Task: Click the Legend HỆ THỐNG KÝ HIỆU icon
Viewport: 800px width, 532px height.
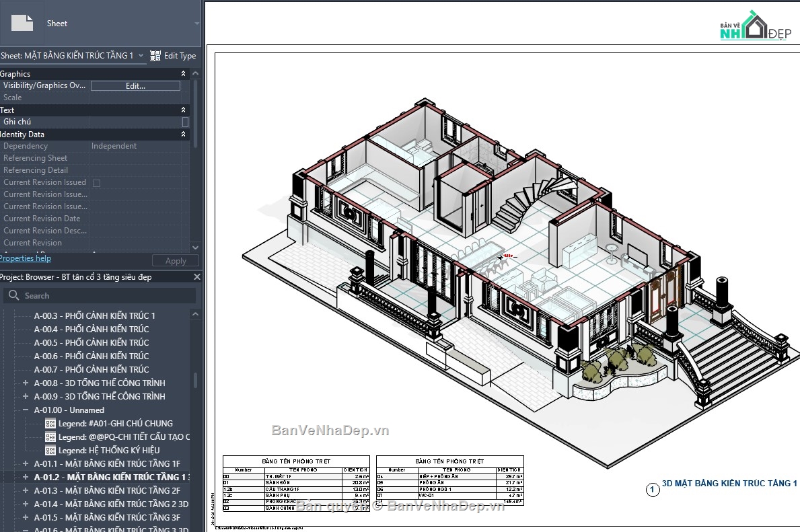Action: tap(50, 451)
